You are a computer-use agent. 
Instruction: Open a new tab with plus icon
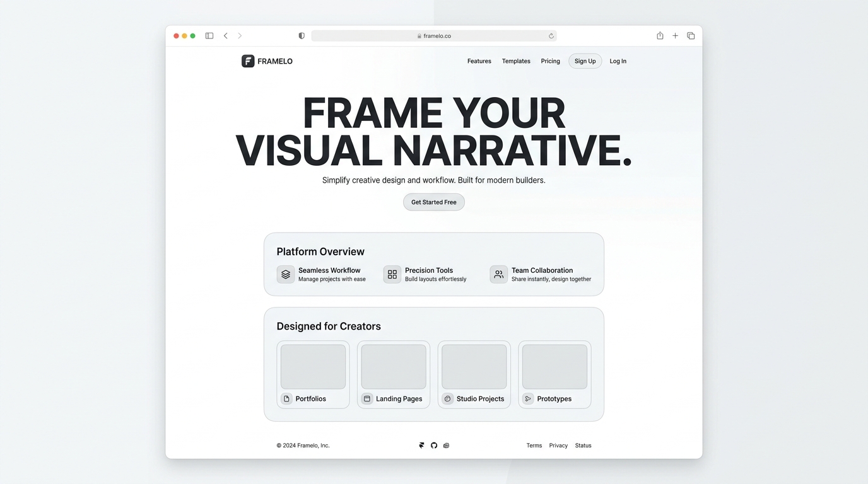point(675,36)
